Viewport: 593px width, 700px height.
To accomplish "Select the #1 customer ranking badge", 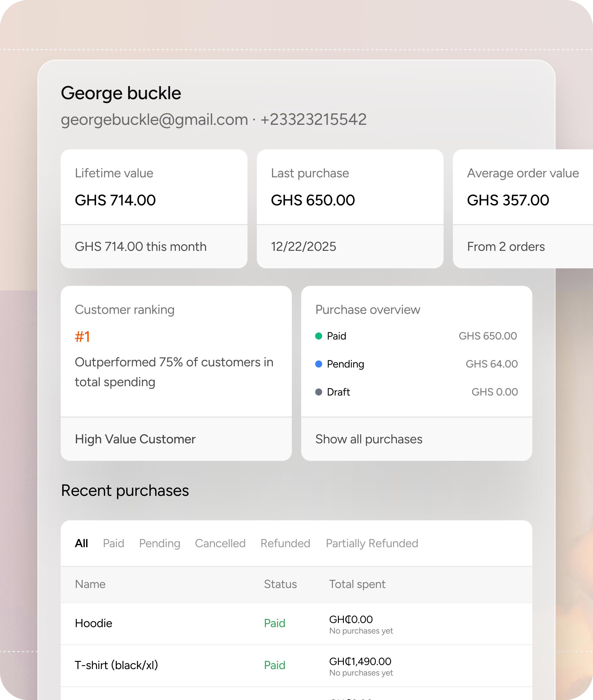I will pos(83,336).
